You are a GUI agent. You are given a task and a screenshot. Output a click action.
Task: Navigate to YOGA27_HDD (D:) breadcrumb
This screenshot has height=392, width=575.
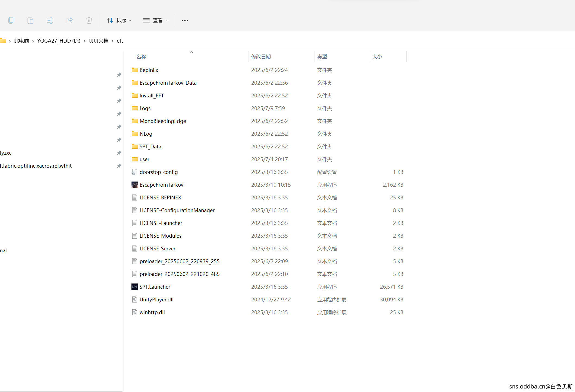coord(59,41)
